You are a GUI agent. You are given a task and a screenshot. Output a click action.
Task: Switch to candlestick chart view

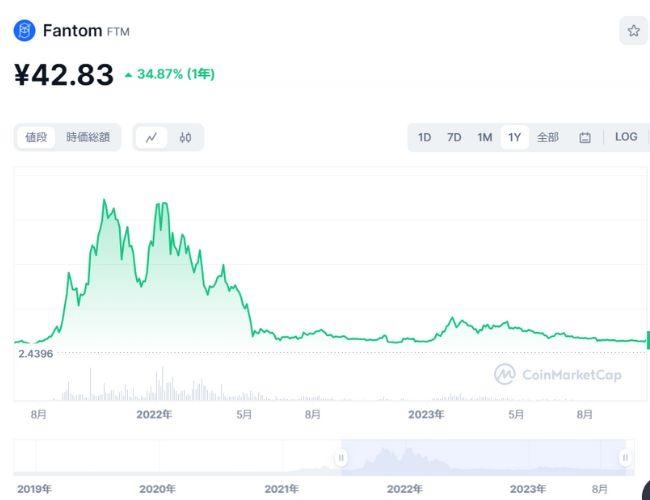coord(185,137)
